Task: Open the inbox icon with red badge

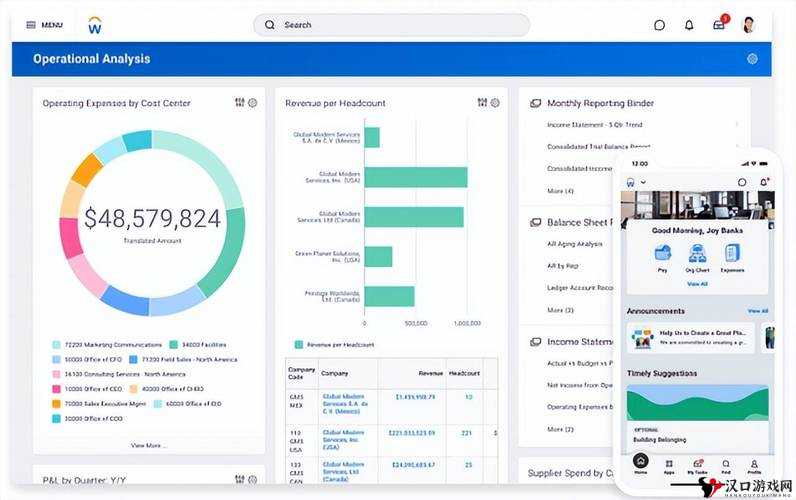Action: 720,23
